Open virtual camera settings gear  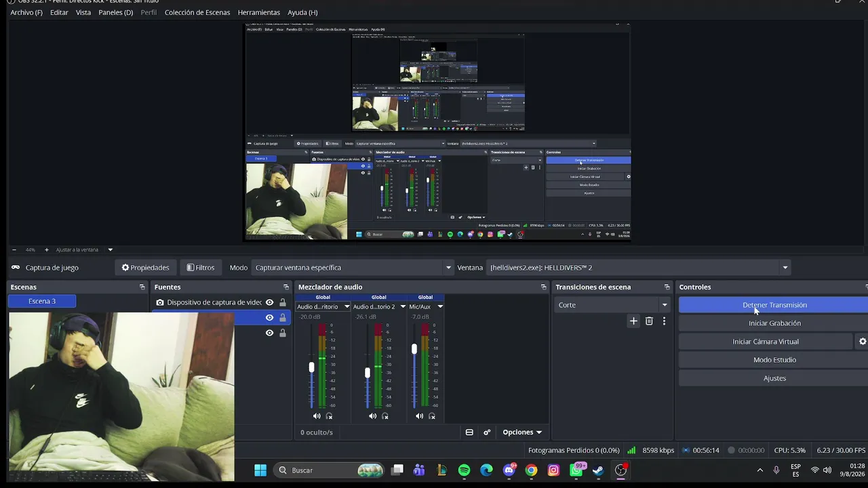click(863, 342)
